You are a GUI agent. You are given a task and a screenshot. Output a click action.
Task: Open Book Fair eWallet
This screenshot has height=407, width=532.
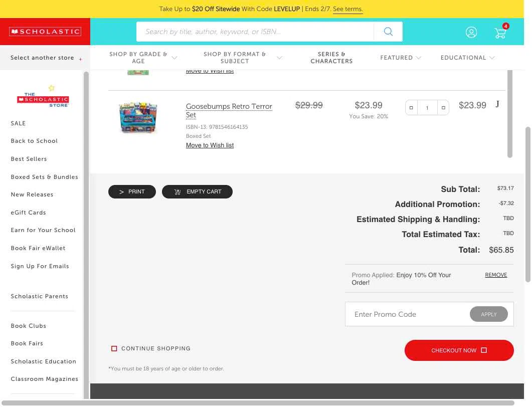[38, 248]
